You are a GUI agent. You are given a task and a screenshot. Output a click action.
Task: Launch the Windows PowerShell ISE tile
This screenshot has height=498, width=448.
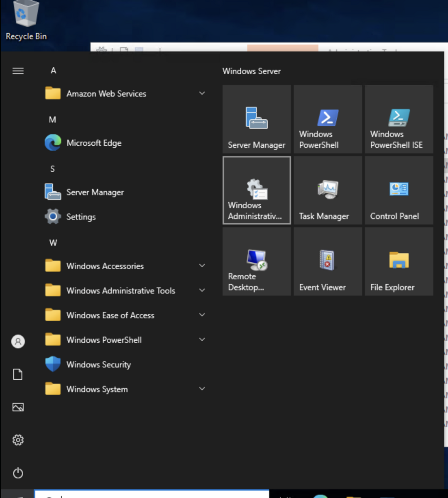tap(399, 119)
